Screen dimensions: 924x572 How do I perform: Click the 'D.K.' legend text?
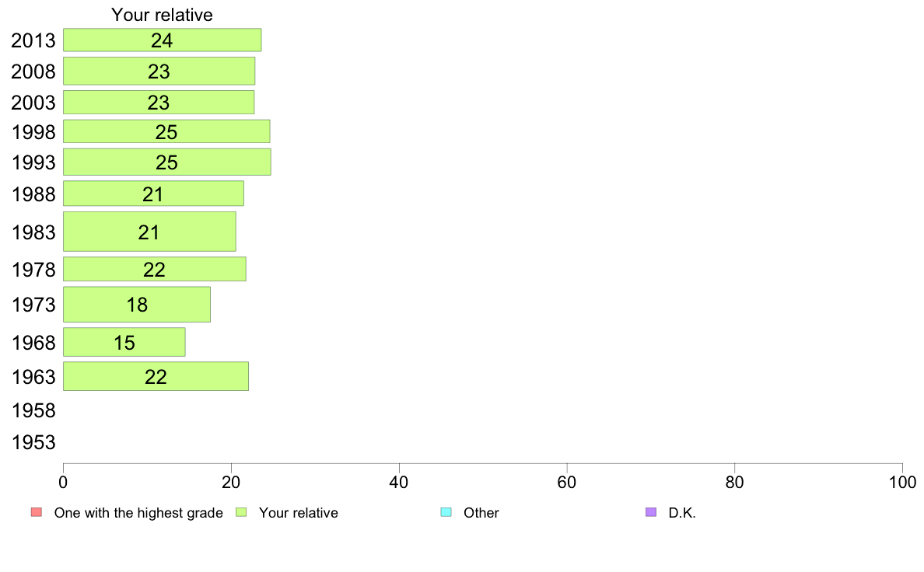click(682, 513)
